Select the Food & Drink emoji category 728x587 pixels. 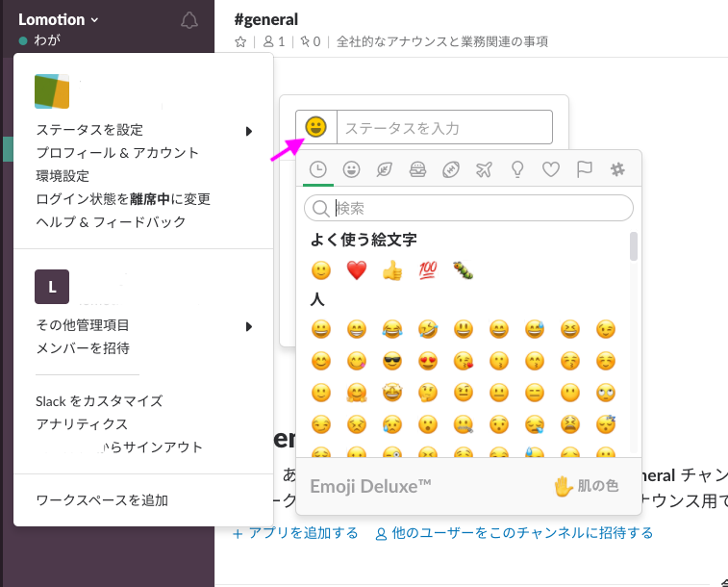pyautogui.click(x=417, y=169)
